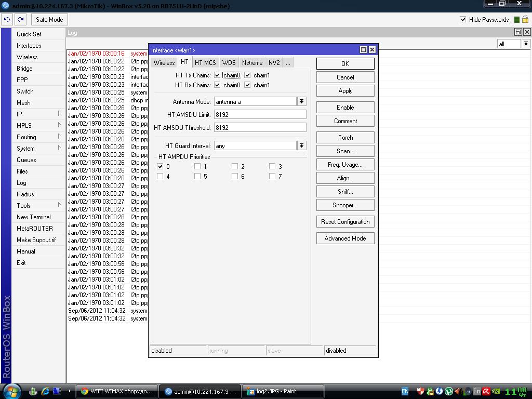Viewport: 532px width, 399px height.
Task: Check AMPDU priority 1
Action: click(197, 166)
